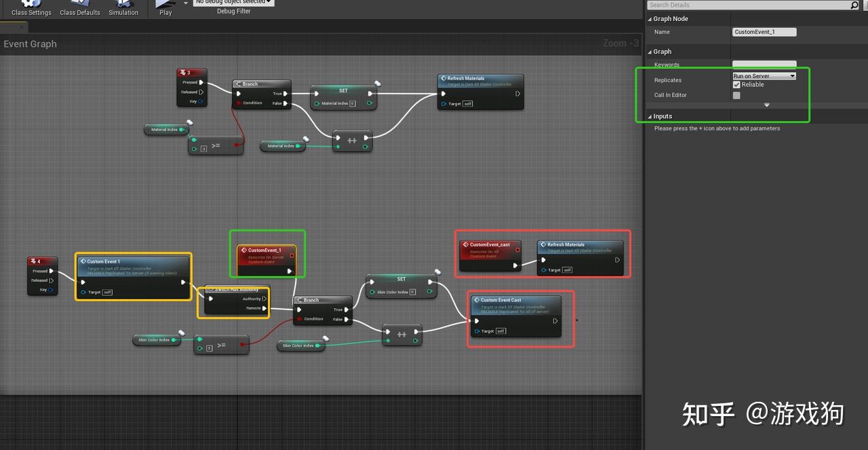Viewport: 868px width, 450px height.
Task: Click Target self field on Custom Event Cast node
Action: point(500,331)
